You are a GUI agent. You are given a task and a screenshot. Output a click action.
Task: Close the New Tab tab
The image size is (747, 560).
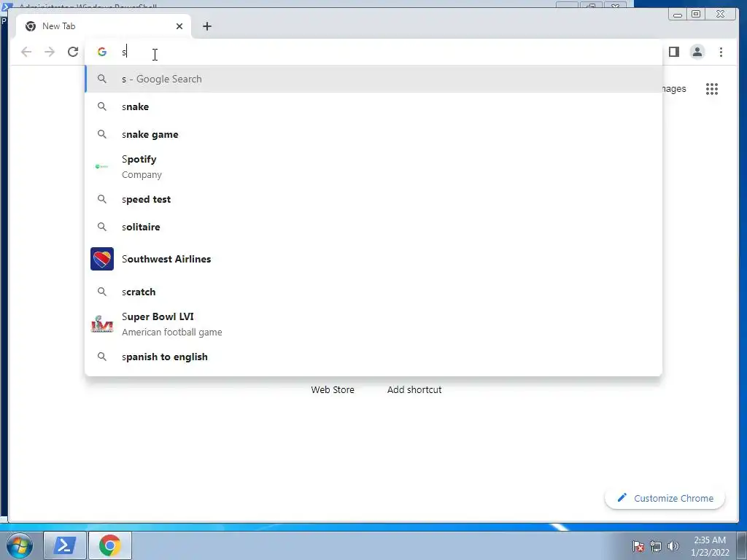pyautogui.click(x=179, y=26)
